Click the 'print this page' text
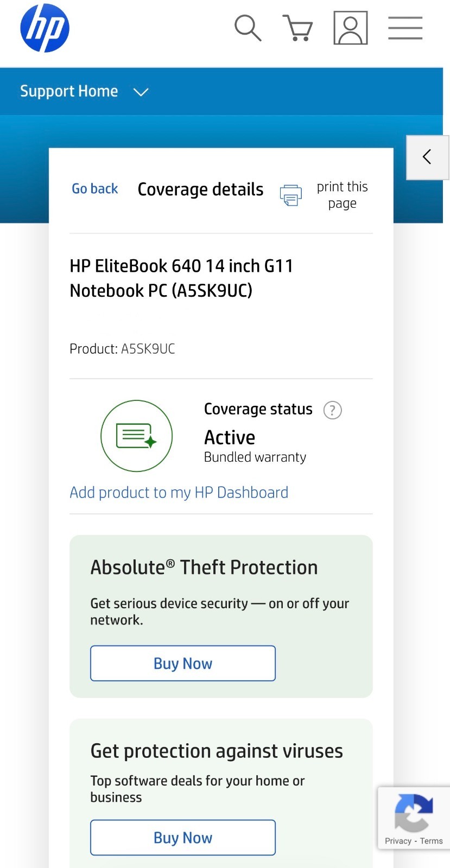The width and height of the screenshot is (450, 868). 342,195
